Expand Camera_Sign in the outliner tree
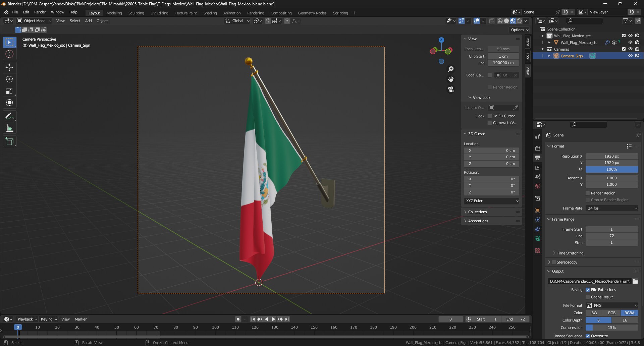This screenshot has height=346, width=644. coord(549,56)
